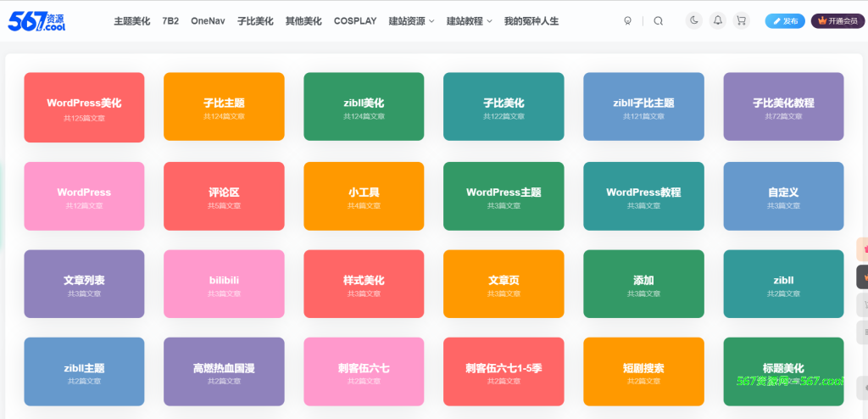
Task: Open the pink 剌客伍六七 tag card
Action: coord(364,372)
